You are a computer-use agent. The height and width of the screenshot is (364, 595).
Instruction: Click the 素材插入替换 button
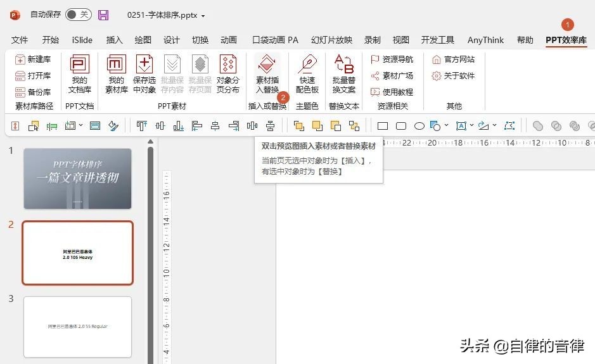tap(267, 74)
